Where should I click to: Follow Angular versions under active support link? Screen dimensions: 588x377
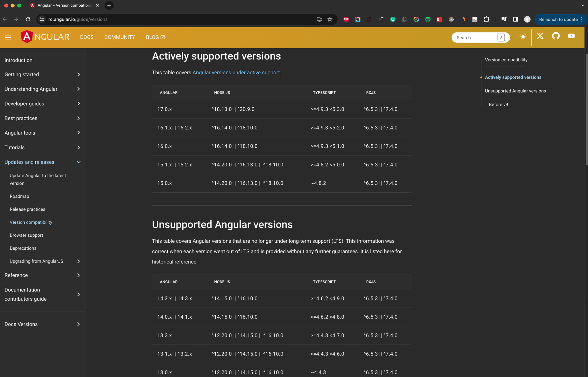[236, 73]
